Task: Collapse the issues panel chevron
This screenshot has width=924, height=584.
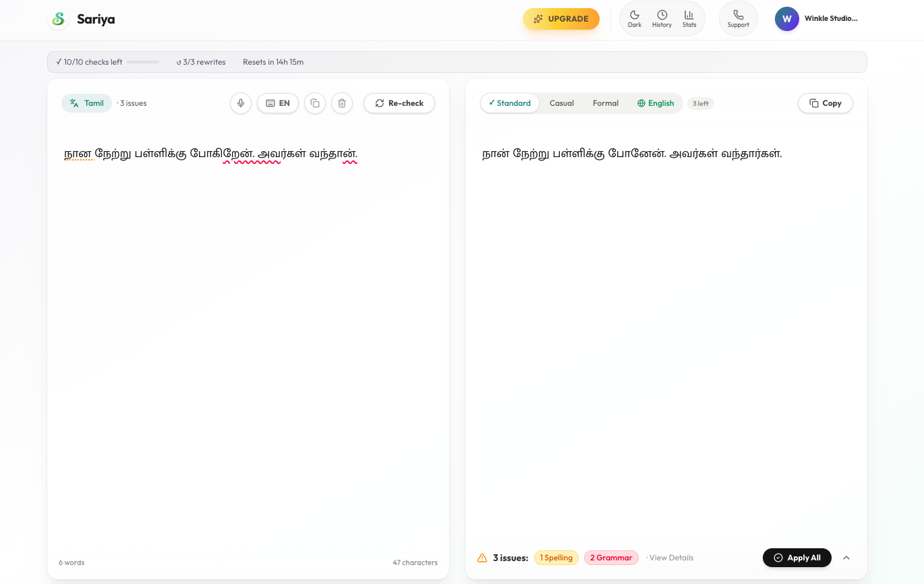Action: click(x=846, y=558)
